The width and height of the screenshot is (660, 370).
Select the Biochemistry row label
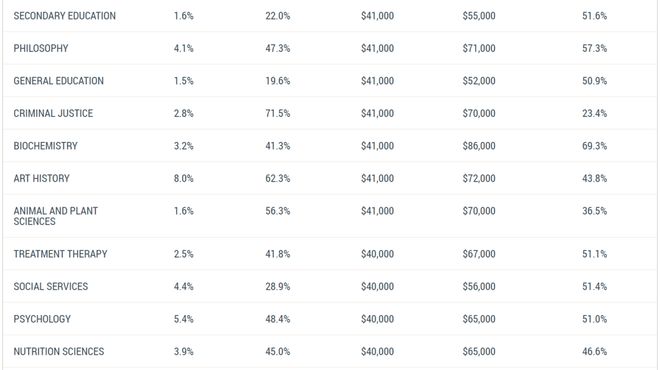coord(45,146)
